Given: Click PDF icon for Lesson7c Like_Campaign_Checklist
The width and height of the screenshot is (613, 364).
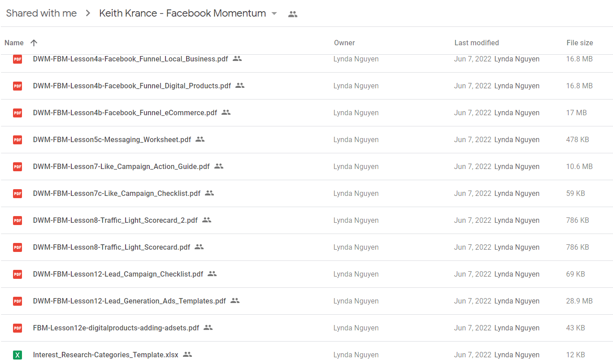Looking at the screenshot, I should pyautogui.click(x=17, y=193).
